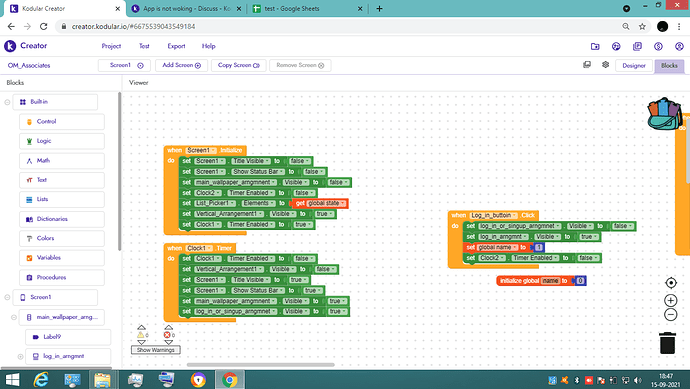Open the library icon in header

click(x=637, y=46)
